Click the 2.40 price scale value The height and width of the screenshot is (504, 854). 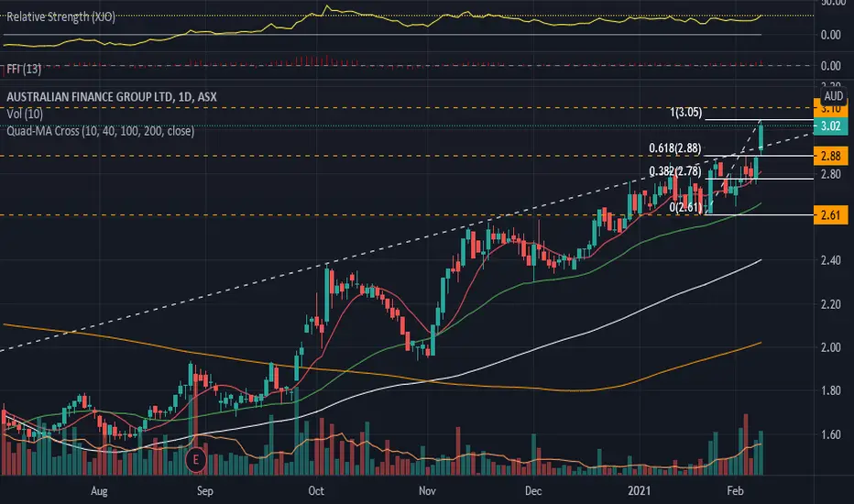point(830,260)
